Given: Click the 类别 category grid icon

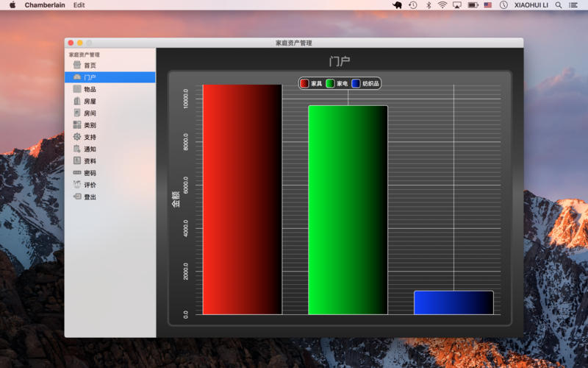Looking at the screenshot, I should 77,124.
